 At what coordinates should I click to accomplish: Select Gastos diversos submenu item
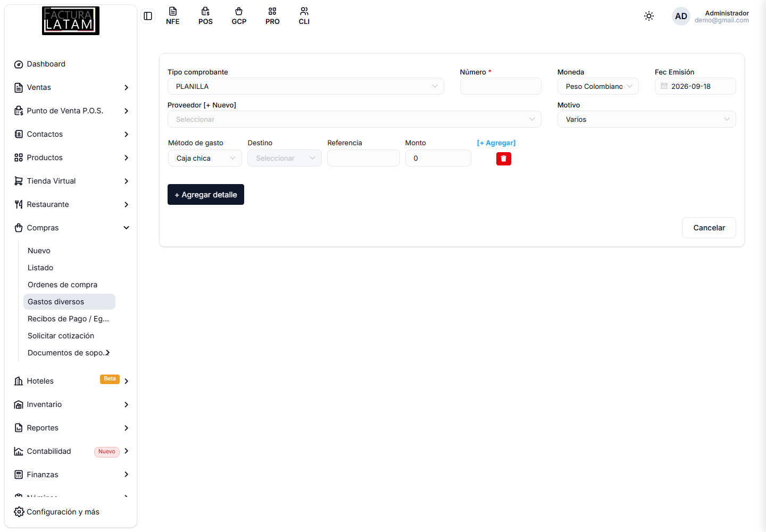coord(69,302)
